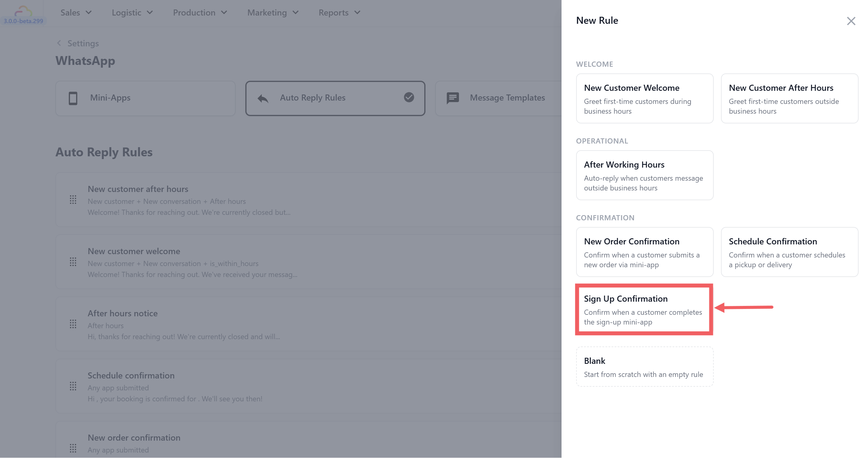This screenshot has height=458, width=868.
Task: Pick the New Customer Welcome template
Action: (x=644, y=98)
